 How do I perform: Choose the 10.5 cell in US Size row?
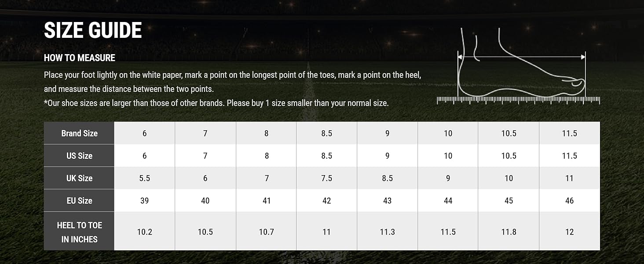point(509,156)
